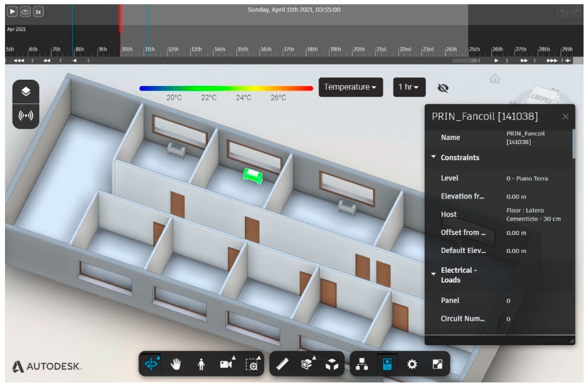
Task: Click the 1x playback speed button
Action: tap(38, 12)
